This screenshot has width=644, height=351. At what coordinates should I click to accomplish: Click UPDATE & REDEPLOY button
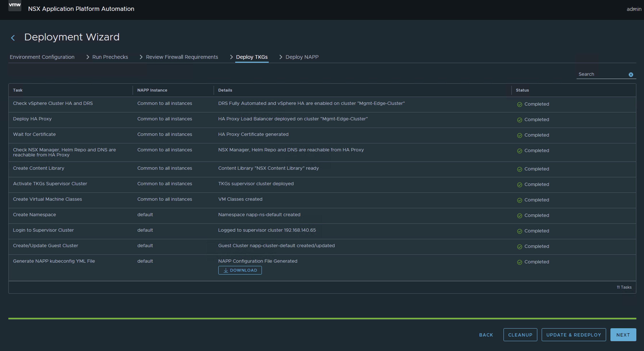pos(574,335)
